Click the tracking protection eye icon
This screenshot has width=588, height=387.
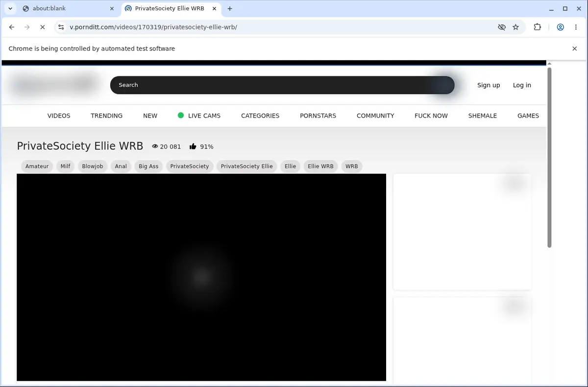pyautogui.click(x=501, y=27)
